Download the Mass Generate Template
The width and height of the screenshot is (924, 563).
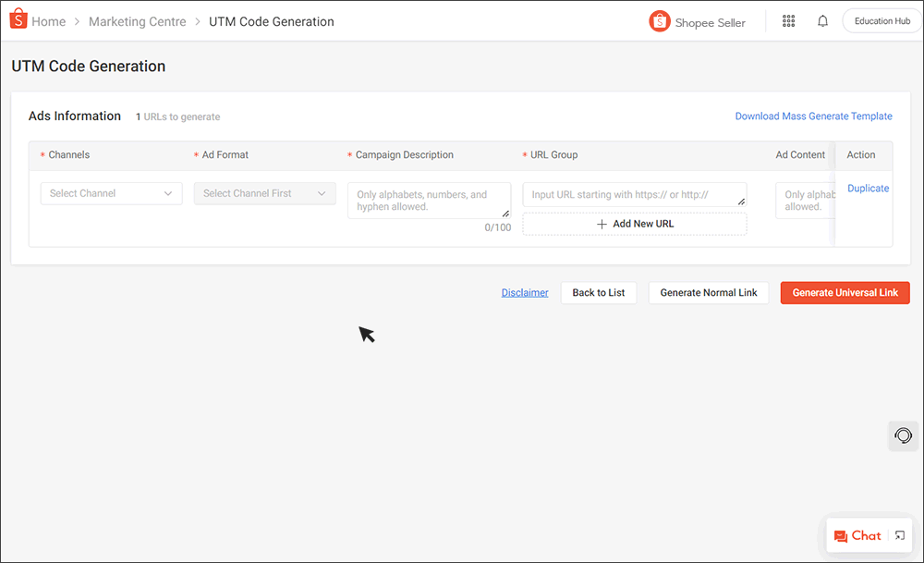pyautogui.click(x=813, y=116)
